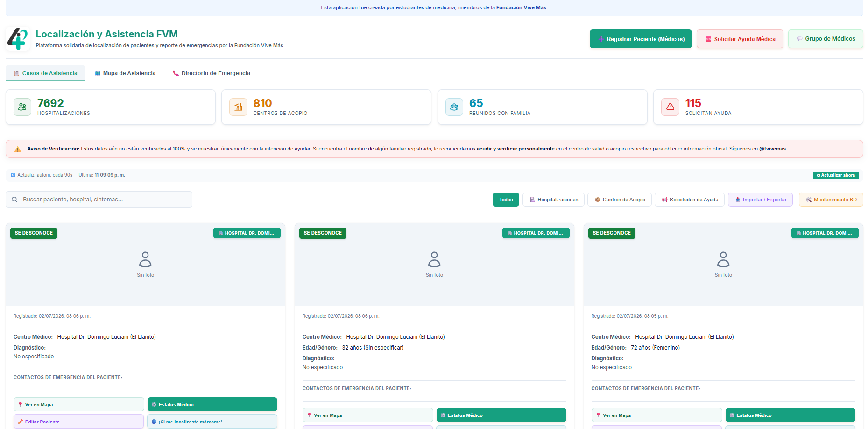868x429 pixels.
Task: Click SE DESCONOCE badge on 72 años card
Action: pos(612,233)
